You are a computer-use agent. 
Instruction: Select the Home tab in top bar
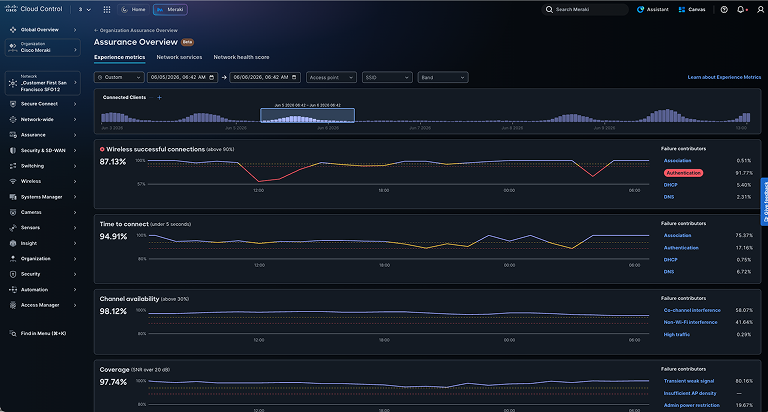tap(134, 9)
